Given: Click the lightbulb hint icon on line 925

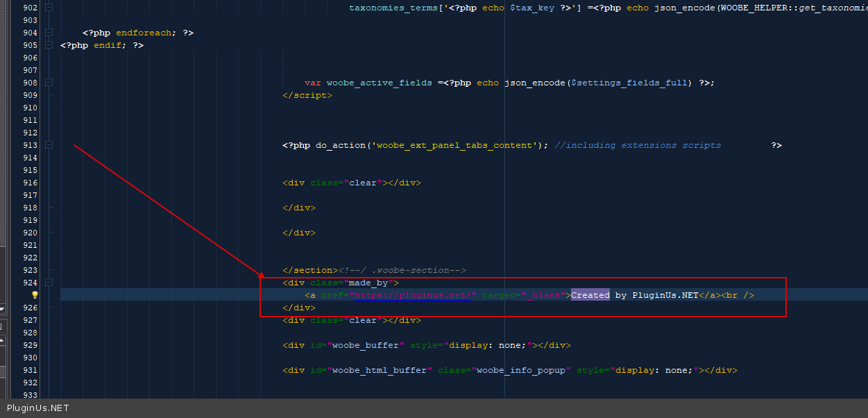Looking at the screenshot, I should point(35,295).
